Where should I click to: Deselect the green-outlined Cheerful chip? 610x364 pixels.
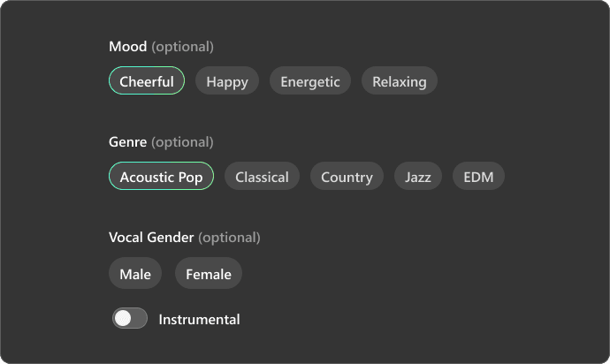pyautogui.click(x=147, y=80)
